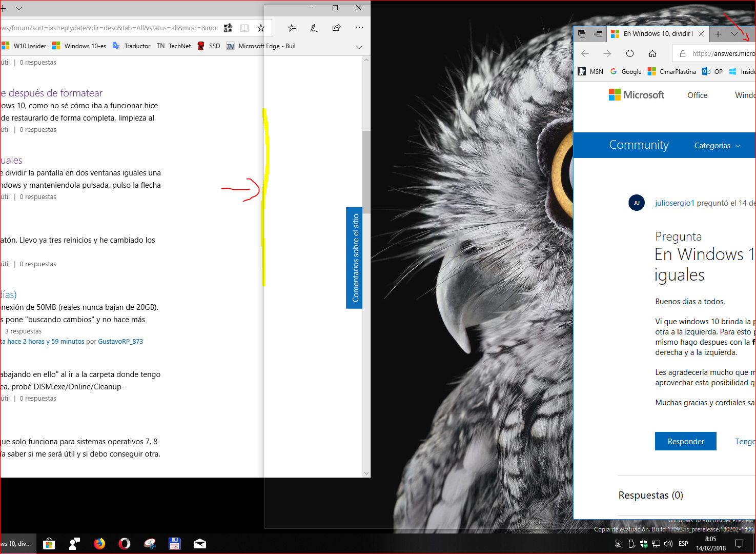Open OmarPlastina favorite
The image size is (756, 554).
pyautogui.click(x=672, y=71)
